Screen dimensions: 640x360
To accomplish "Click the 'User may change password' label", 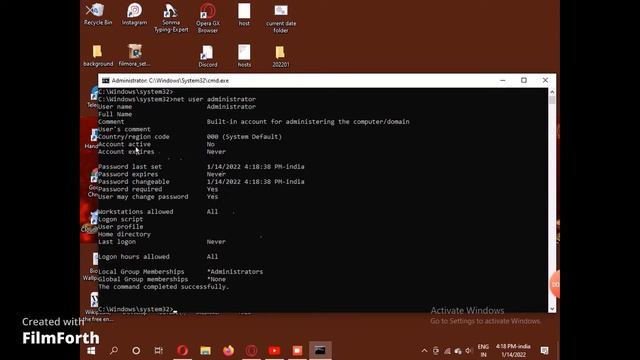I will pos(143,197).
